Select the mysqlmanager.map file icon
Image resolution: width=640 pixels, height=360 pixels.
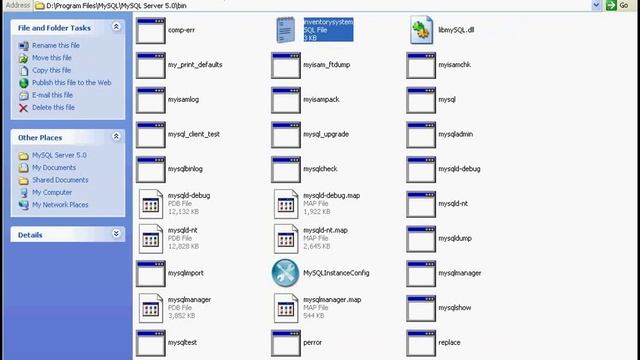coord(286,308)
